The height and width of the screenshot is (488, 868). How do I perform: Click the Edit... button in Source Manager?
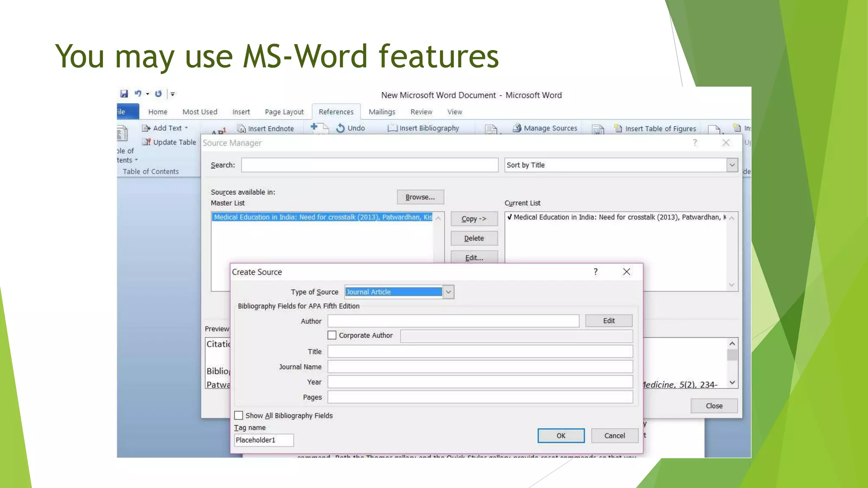pos(474,257)
